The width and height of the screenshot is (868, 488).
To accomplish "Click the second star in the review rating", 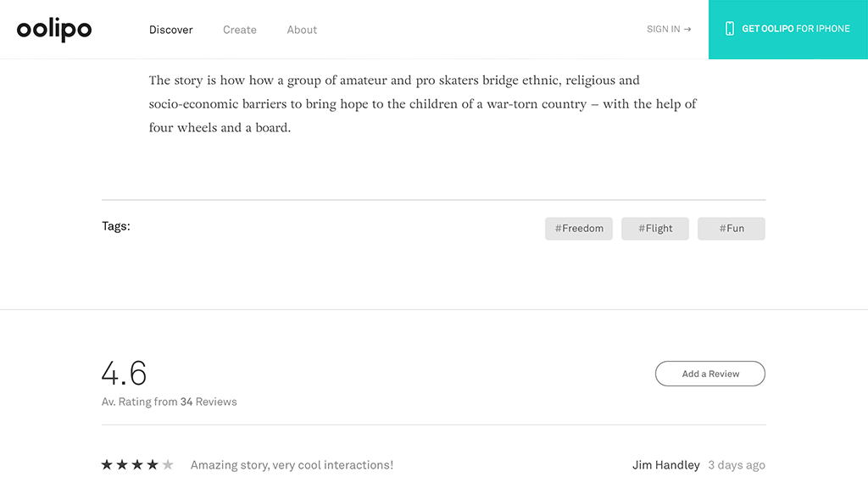I will 122,464.
